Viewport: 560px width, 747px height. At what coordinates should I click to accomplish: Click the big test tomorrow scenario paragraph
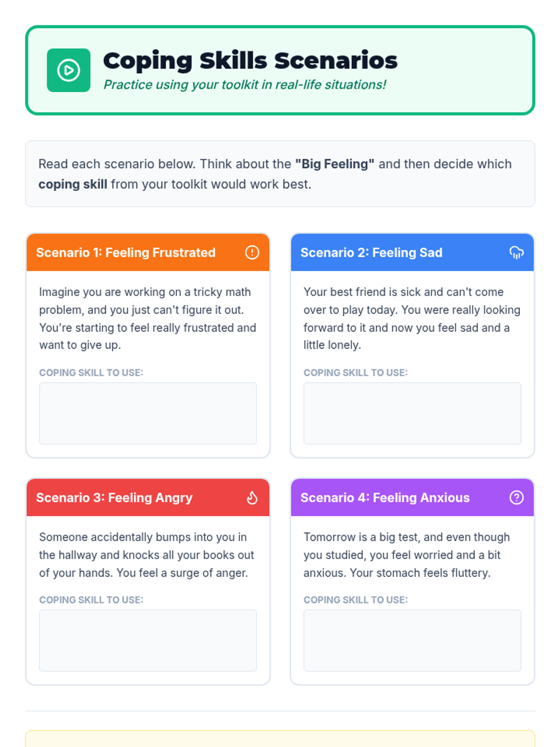tap(407, 555)
